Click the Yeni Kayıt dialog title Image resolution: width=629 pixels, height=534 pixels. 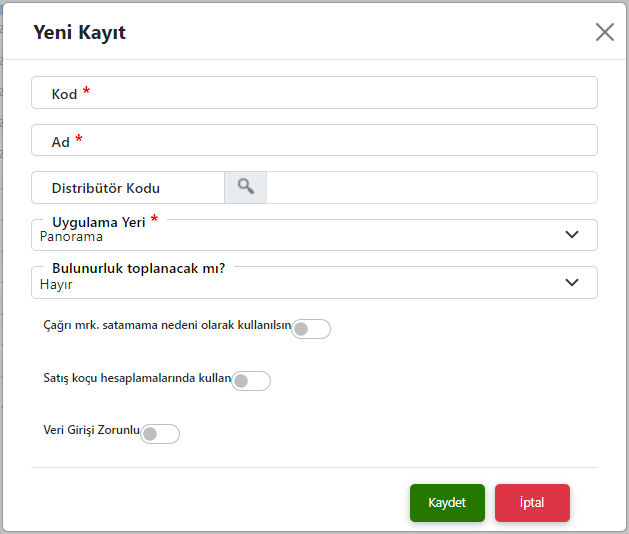(x=80, y=33)
